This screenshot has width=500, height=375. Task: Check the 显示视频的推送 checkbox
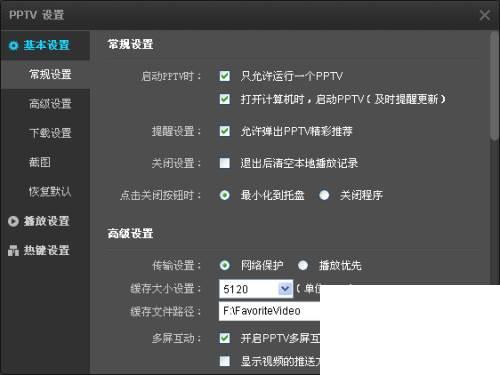(x=225, y=361)
